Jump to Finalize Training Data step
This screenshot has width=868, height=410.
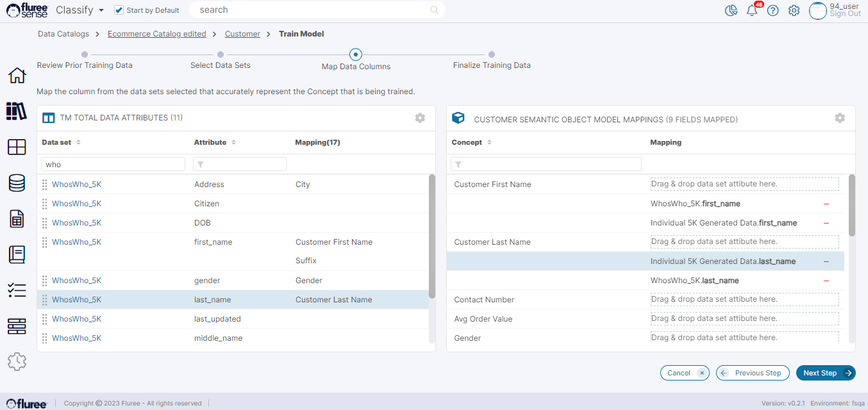click(492, 55)
